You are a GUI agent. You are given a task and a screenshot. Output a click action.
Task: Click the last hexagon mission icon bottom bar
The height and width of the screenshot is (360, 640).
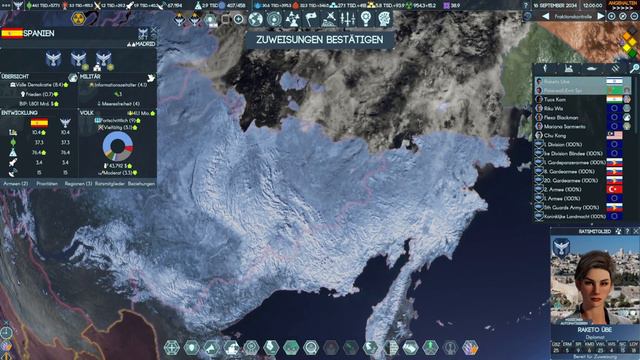click(470, 348)
